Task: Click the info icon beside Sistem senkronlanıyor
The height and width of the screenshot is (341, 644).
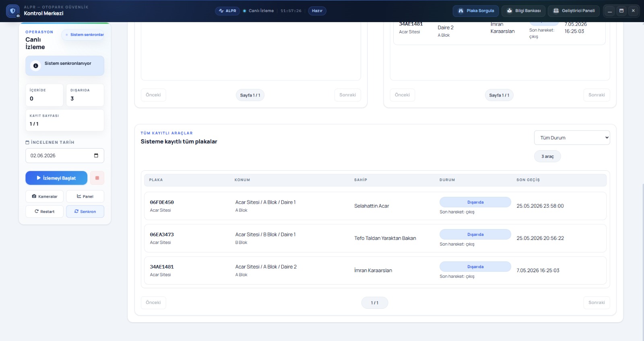Action: (x=36, y=66)
